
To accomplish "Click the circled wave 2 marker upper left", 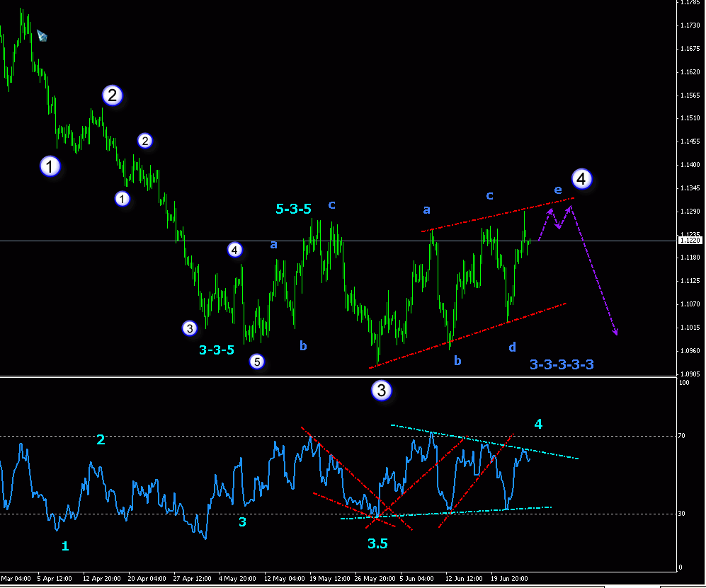I will coord(113,95).
